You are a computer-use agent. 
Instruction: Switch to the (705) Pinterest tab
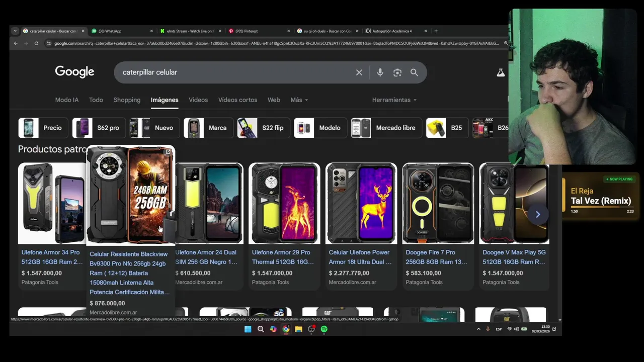click(x=259, y=31)
